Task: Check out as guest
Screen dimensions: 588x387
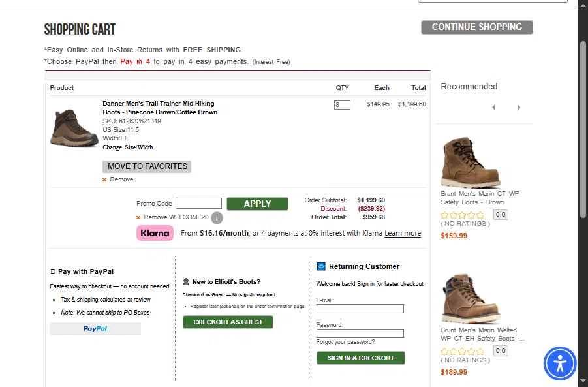Action: [x=228, y=322]
